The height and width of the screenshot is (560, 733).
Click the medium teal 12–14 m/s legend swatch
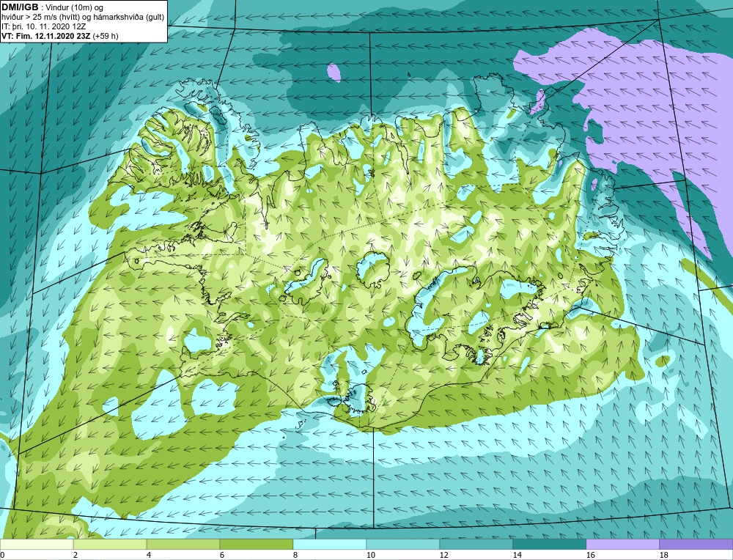point(476,545)
